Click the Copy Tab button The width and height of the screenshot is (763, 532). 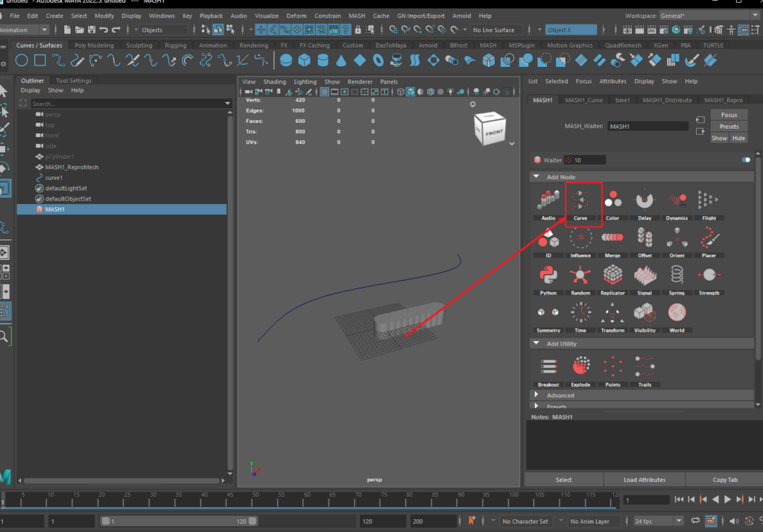pos(724,479)
